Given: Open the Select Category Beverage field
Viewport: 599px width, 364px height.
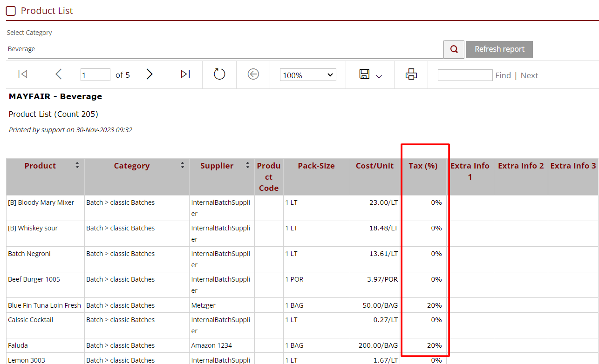Looking at the screenshot, I should coord(224,49).
